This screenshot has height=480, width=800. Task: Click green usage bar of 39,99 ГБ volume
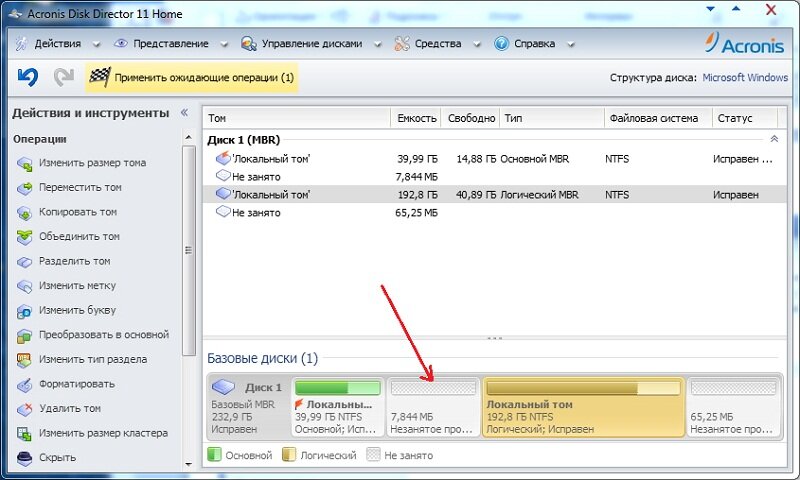(338, 388)
